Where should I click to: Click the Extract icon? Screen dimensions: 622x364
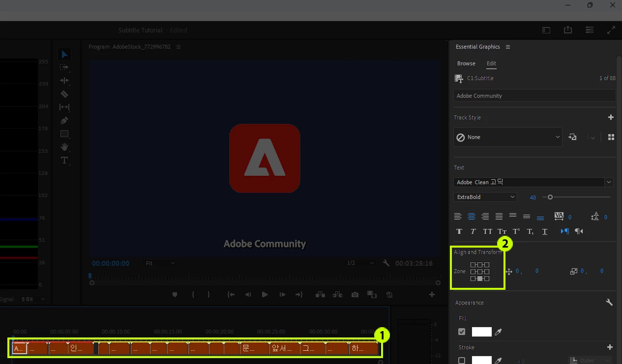pyautogui.click(x=337, y=295)
